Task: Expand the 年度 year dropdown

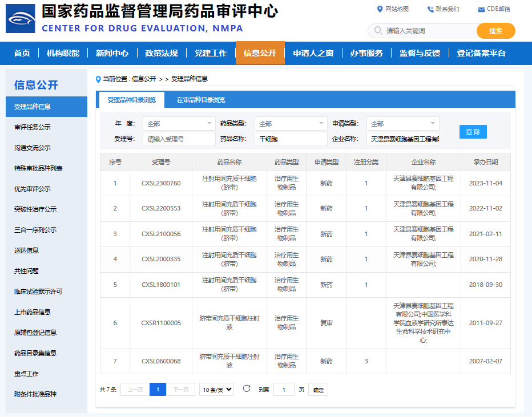Action: coord(179,124)
